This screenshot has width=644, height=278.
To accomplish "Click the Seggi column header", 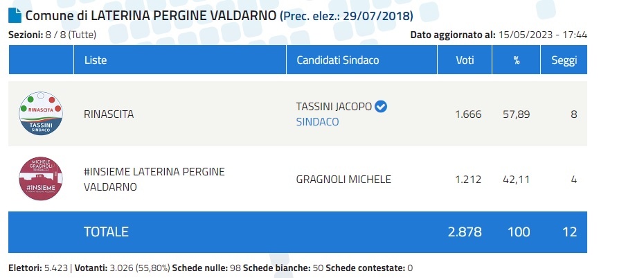I will point(564,60).
